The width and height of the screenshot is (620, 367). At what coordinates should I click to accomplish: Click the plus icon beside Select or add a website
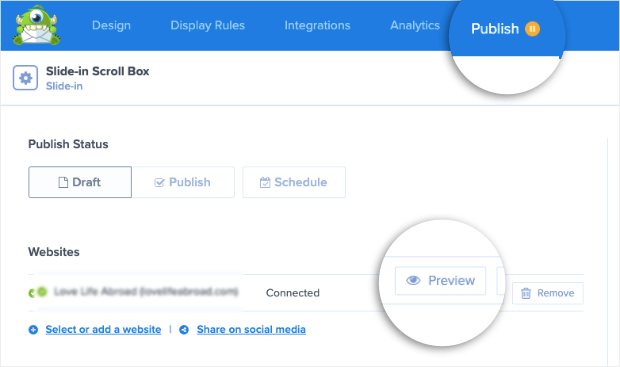33,329
